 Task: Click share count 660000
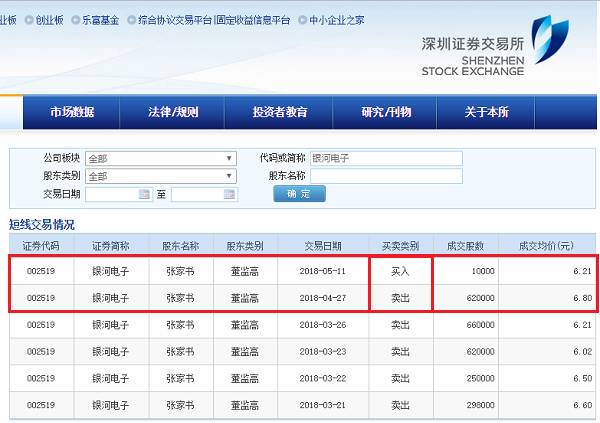[480, 325]
